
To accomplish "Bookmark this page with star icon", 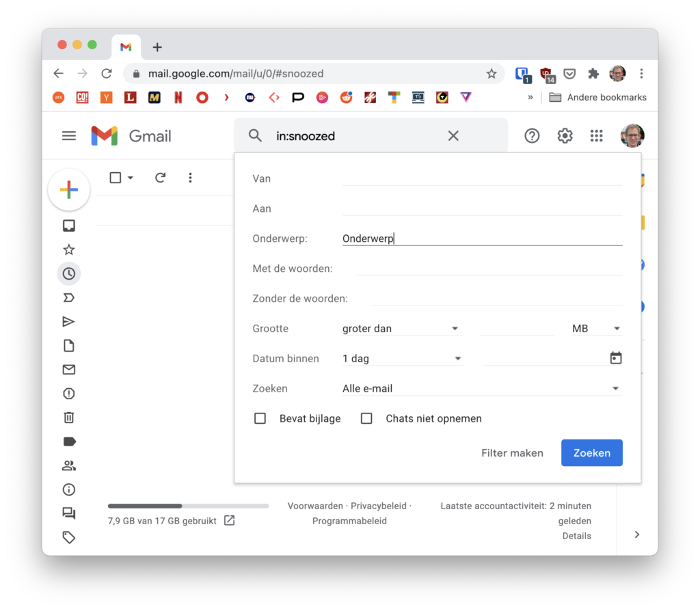I will pyautogui.click(x=492, y=73).
